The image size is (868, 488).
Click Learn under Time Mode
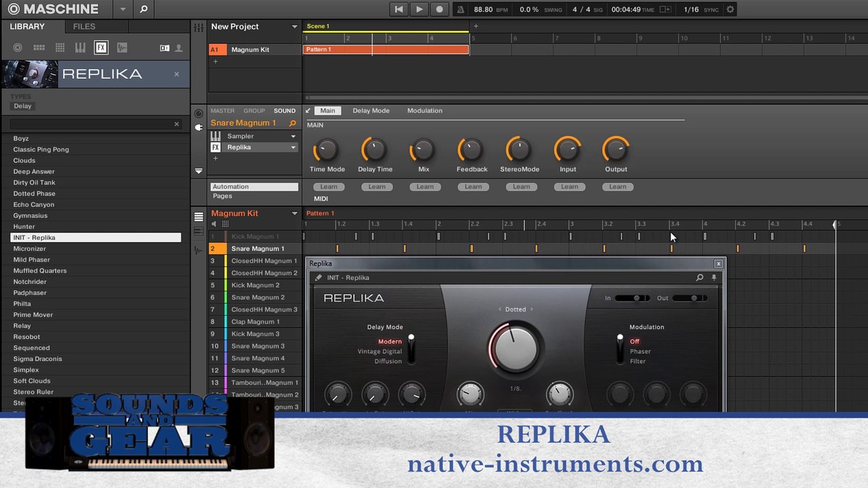pos(329,187)
